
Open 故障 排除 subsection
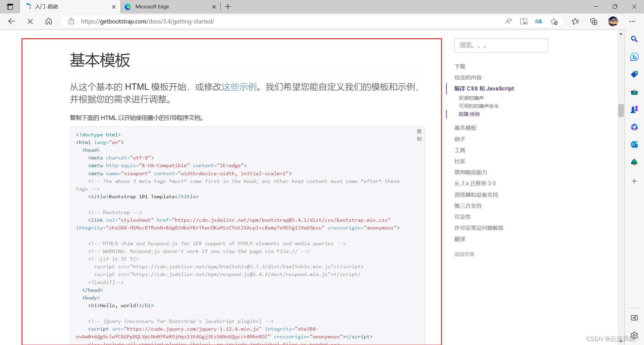pos(469,114)
